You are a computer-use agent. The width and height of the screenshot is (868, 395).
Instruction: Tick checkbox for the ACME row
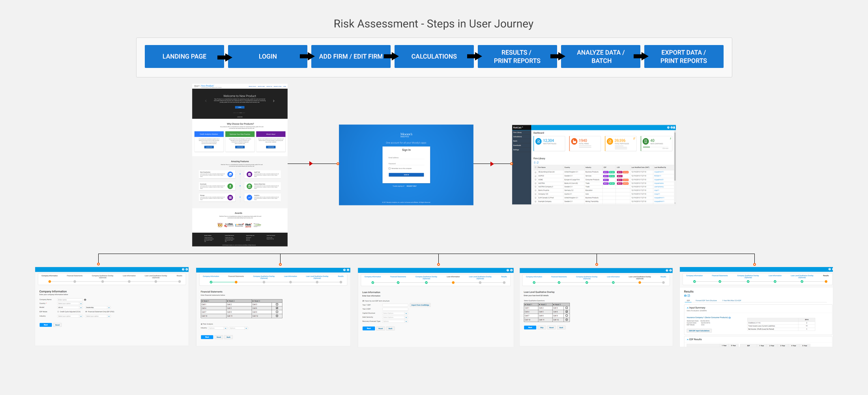535,180
